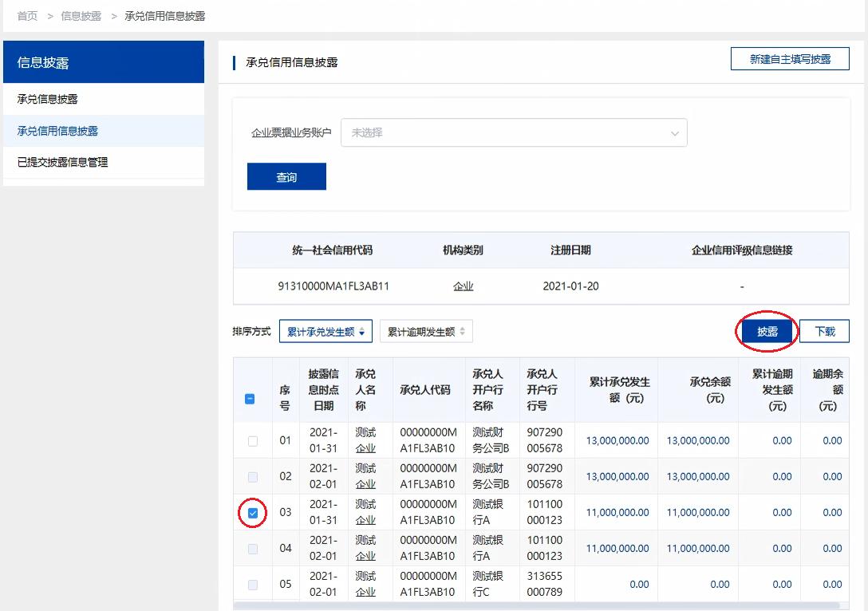Uncheck the checkbox for row 03
868x611 pixels.
[x=252, y=513]
